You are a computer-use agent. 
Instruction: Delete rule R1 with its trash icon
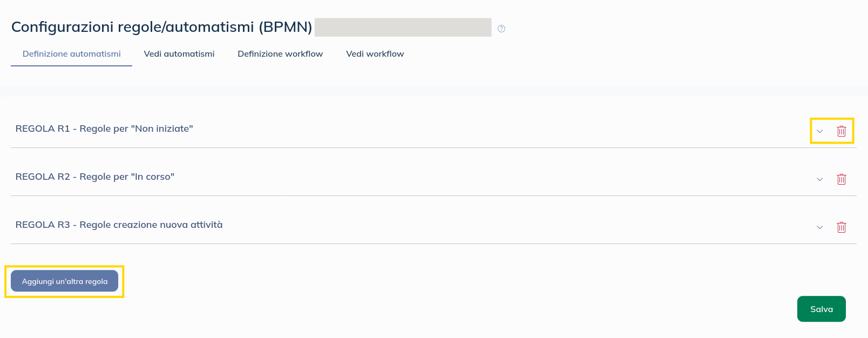tap(841, 131)
